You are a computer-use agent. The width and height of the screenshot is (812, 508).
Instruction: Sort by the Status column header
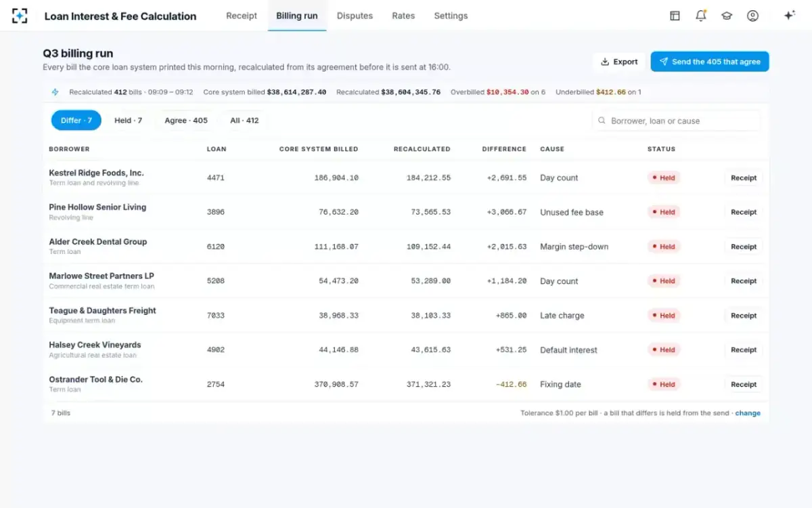click(661, 149)
